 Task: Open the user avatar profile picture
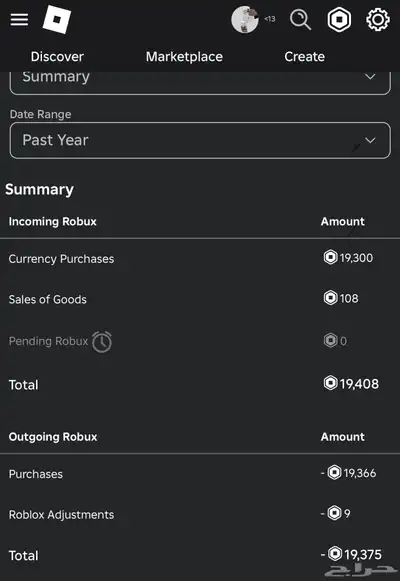pyautogui.click(x=245, y=19)
